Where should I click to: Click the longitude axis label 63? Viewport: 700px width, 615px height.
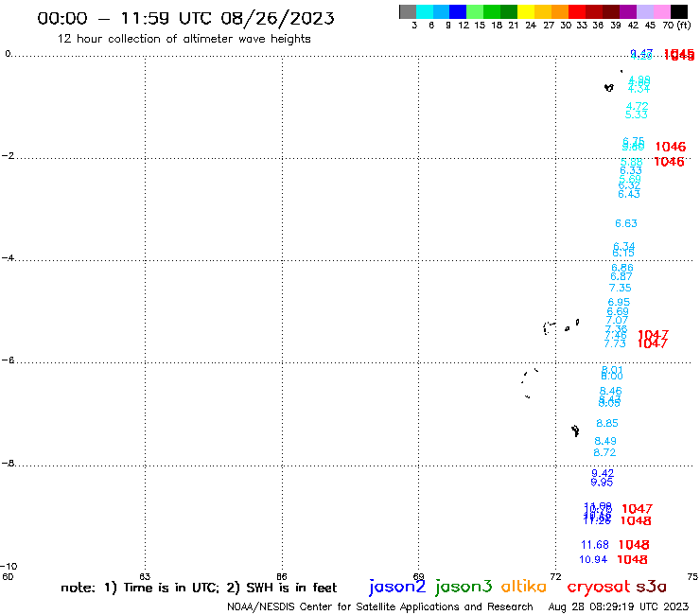coord(145,576)
